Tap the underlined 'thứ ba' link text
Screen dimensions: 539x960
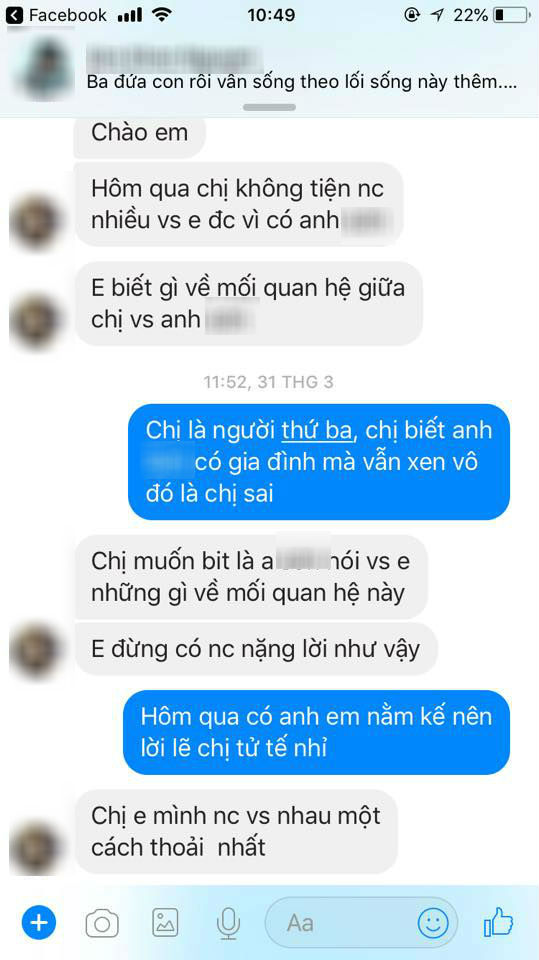(x=317, y=430)
